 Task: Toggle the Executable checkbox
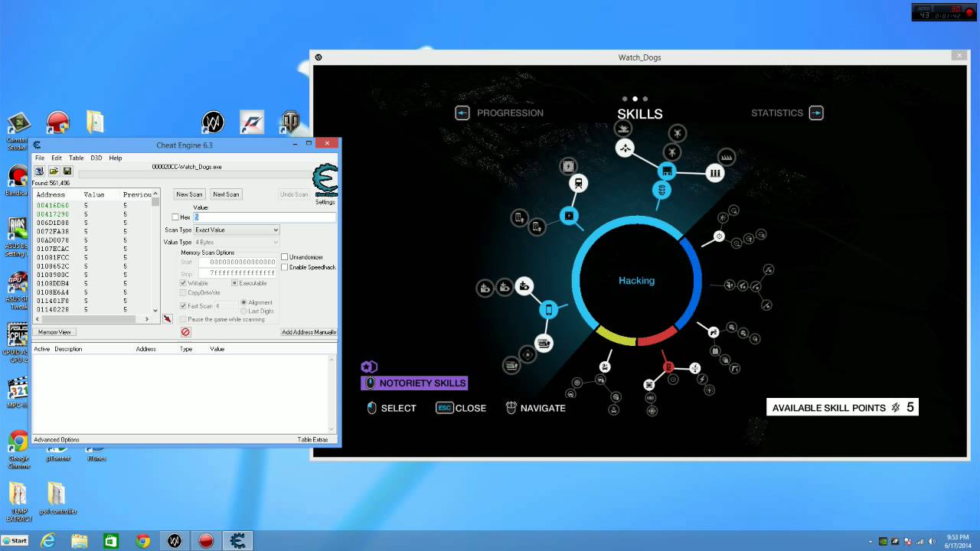(x=235, y=283)
